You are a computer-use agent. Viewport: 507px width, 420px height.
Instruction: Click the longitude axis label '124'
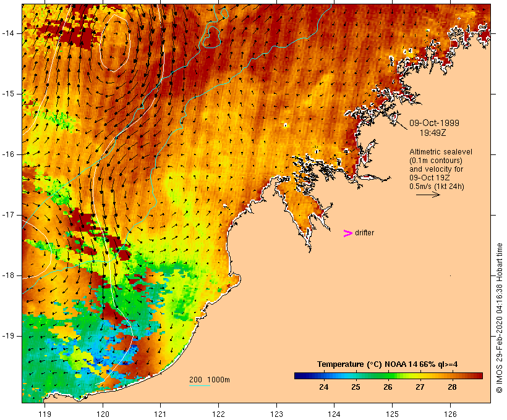point(334,414)
